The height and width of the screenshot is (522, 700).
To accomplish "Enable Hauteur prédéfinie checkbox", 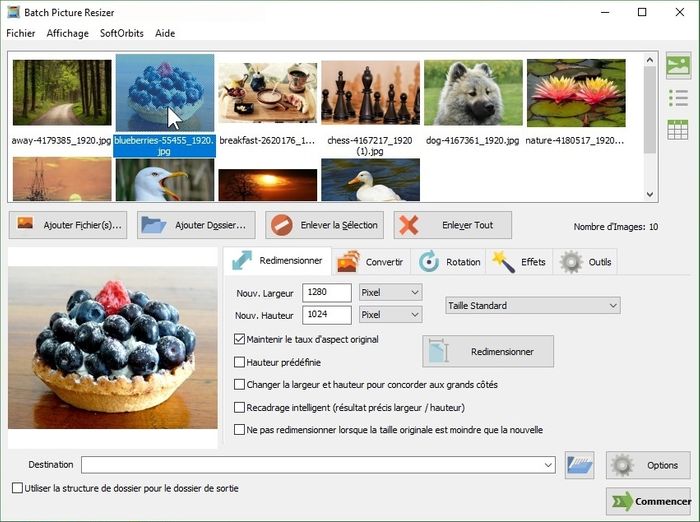I will pos(239,362).
